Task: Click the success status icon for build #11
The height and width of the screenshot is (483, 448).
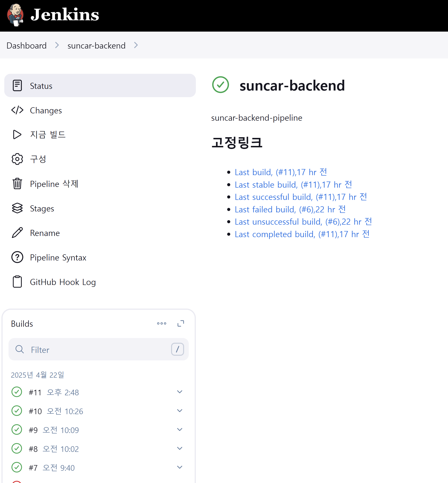Action: 17,392
